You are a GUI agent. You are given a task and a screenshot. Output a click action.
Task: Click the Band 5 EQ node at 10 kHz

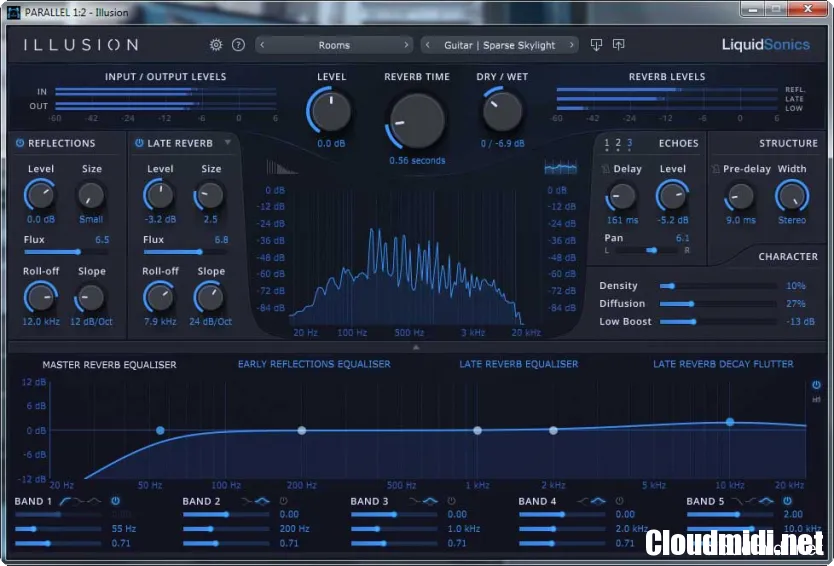[730, 422]
